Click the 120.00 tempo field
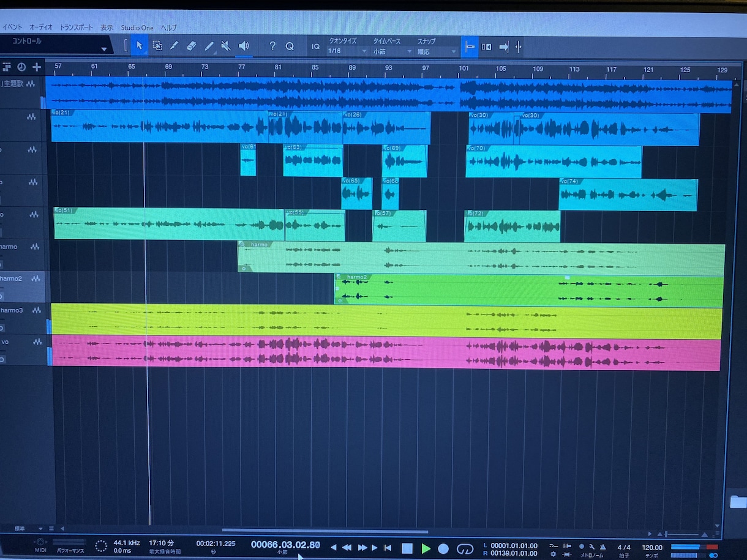The width and height of the screenshot is (747, 560). (652, 547)
